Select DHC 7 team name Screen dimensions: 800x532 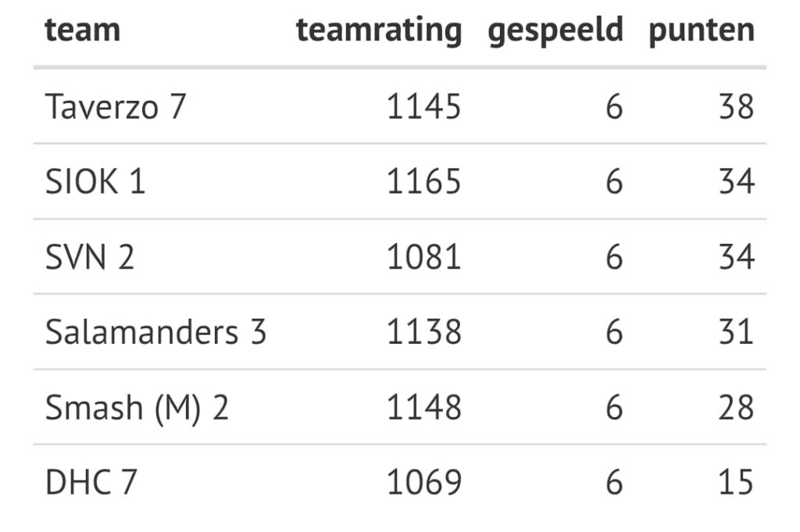[91, 483]
